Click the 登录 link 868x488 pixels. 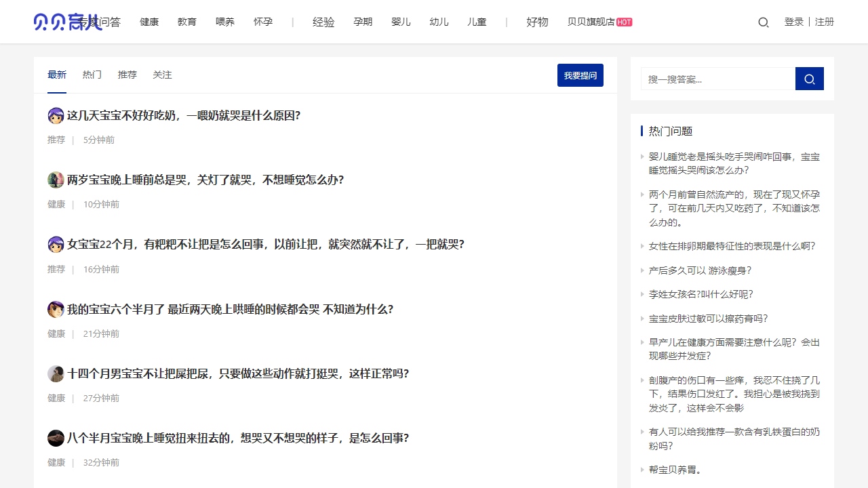click(793, 22)
